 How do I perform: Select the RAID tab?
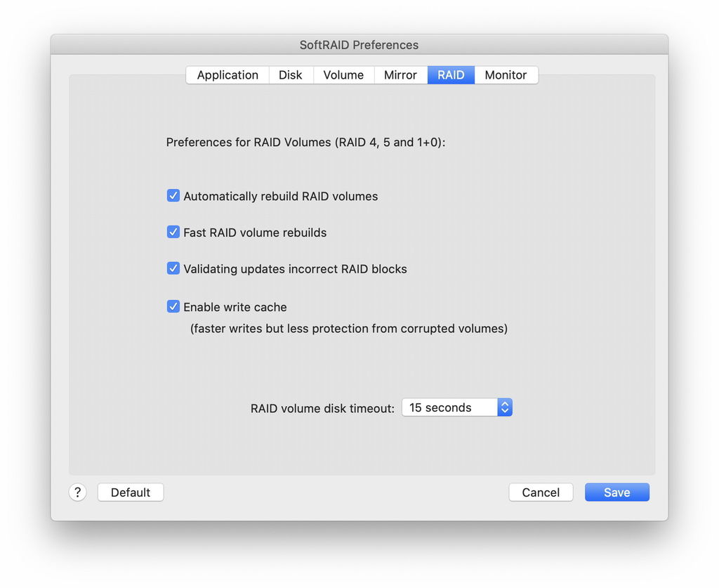coord(451,74)
